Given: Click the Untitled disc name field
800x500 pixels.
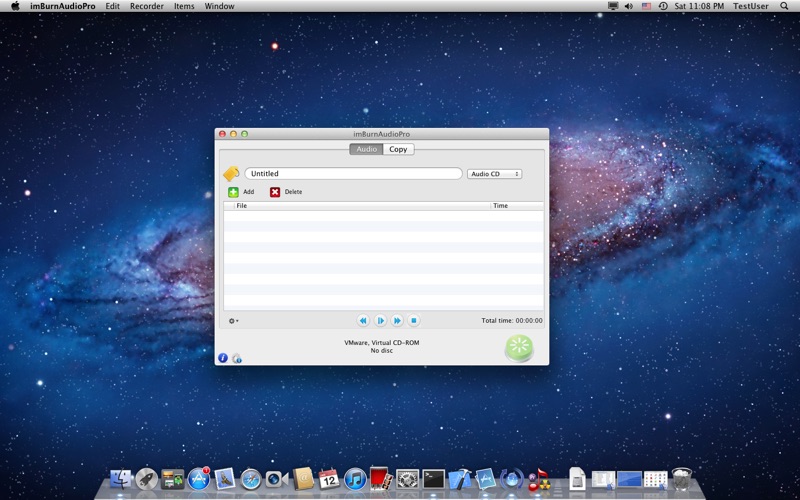Looking at the screenshot, I should (353, 173).
